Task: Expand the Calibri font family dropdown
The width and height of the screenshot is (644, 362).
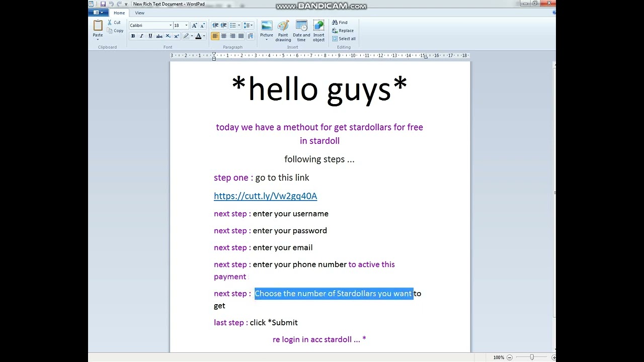Action: pyautogui.click(x=171, y=25)
